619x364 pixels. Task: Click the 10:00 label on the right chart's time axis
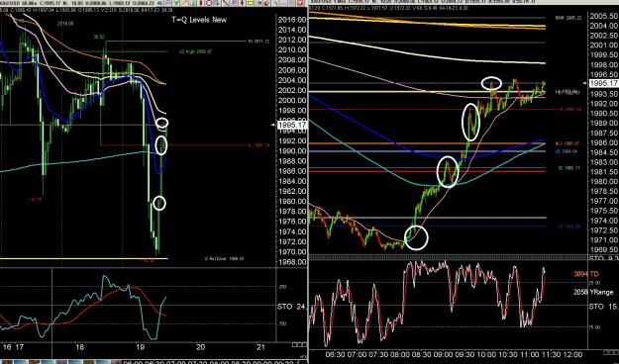click(486, 354)
